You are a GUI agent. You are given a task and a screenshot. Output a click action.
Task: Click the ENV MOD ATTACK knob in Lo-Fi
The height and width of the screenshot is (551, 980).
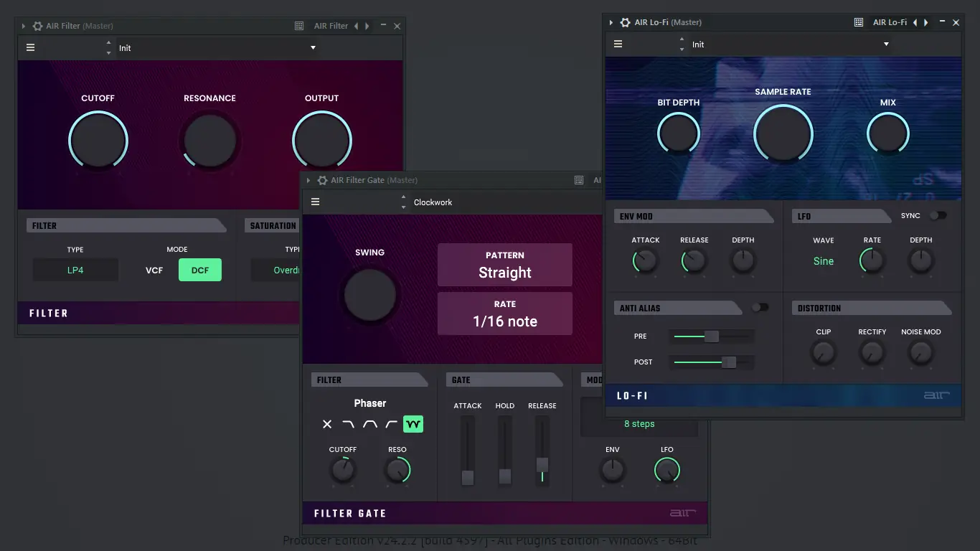[646, 261]
